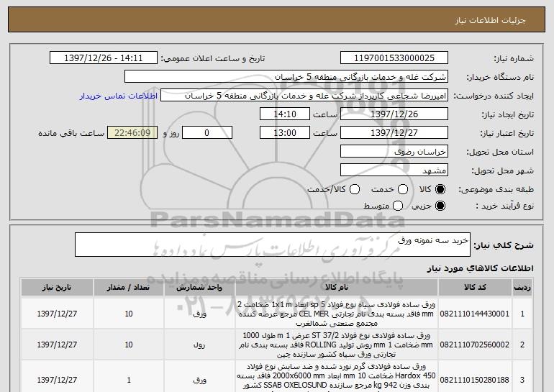
Task: Click quantity 1 in row 3
Action: (129, 380)
